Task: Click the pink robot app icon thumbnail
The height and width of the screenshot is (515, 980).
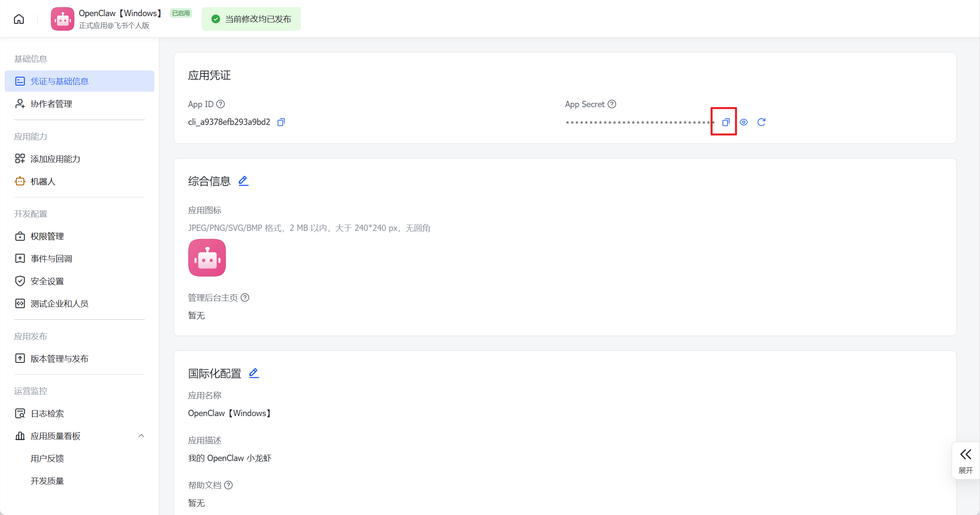Action: pos(207,258)
